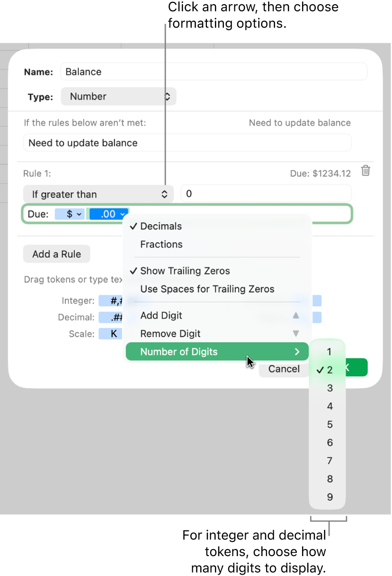Click the "Add a Rule" button

click(56, 253)
